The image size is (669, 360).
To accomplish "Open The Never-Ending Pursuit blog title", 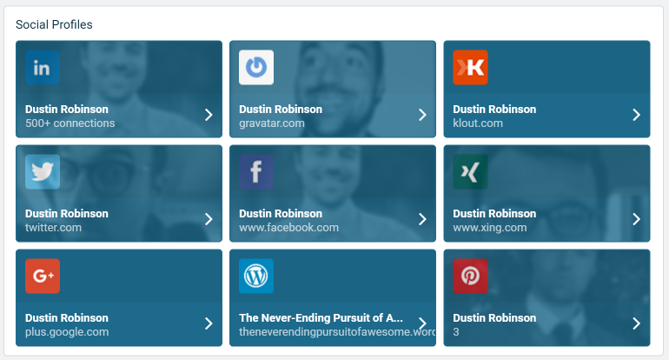I will 321,318.
